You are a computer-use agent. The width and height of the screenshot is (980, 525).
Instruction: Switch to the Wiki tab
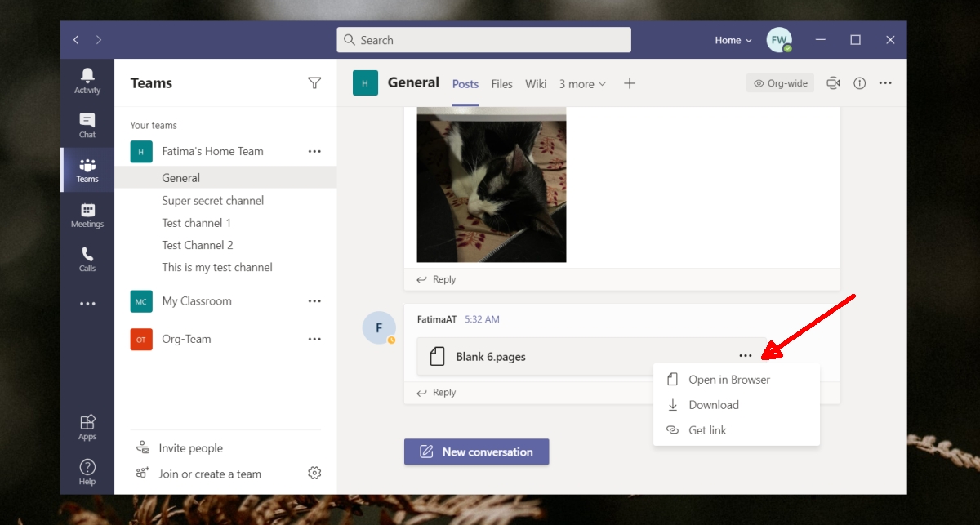[536, 83]
